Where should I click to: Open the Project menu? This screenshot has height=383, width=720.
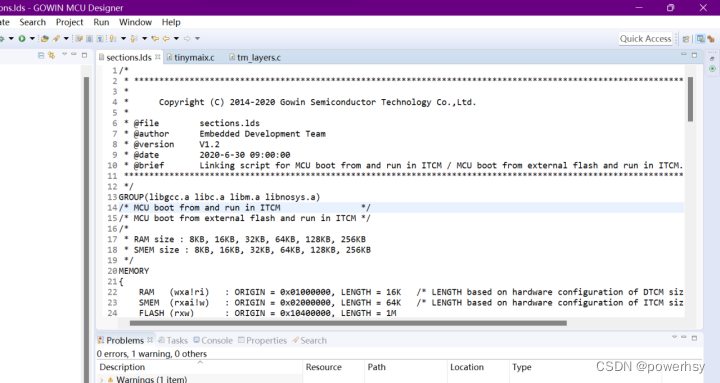point(69,22)
